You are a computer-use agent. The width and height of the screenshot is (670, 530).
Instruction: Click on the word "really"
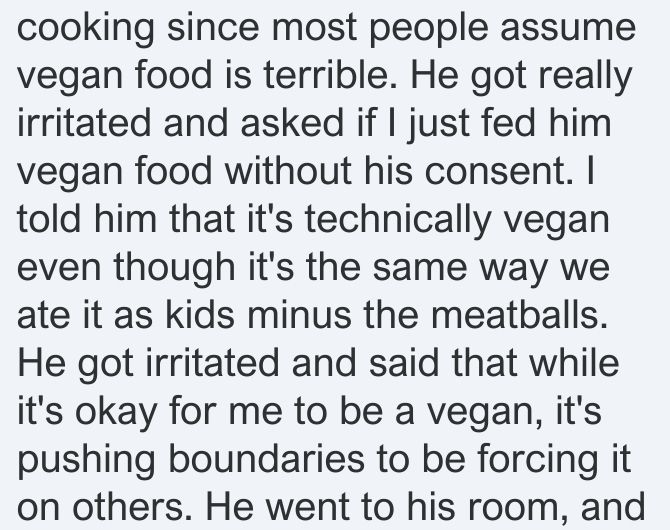585,77
